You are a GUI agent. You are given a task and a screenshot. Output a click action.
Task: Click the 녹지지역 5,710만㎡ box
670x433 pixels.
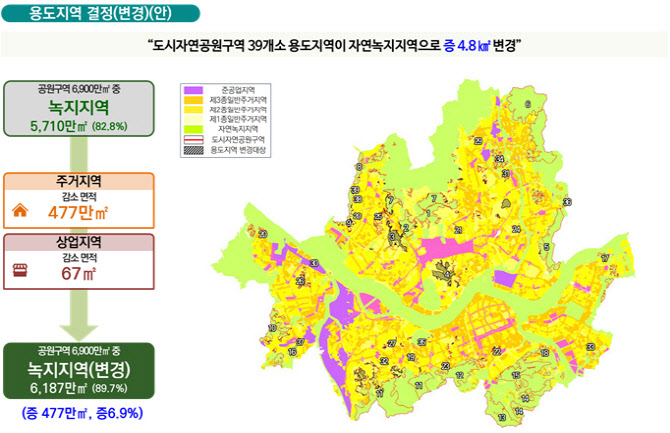[78, 108]
